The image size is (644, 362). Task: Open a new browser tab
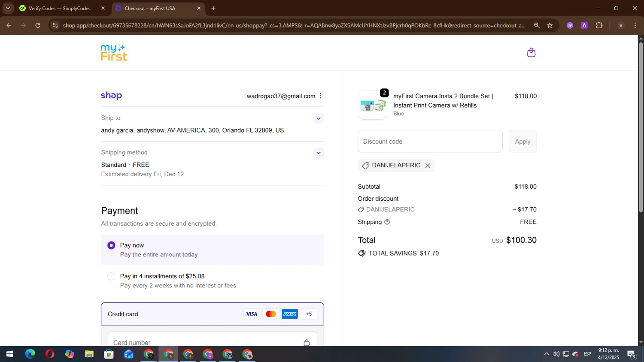[x=213, y=8]
